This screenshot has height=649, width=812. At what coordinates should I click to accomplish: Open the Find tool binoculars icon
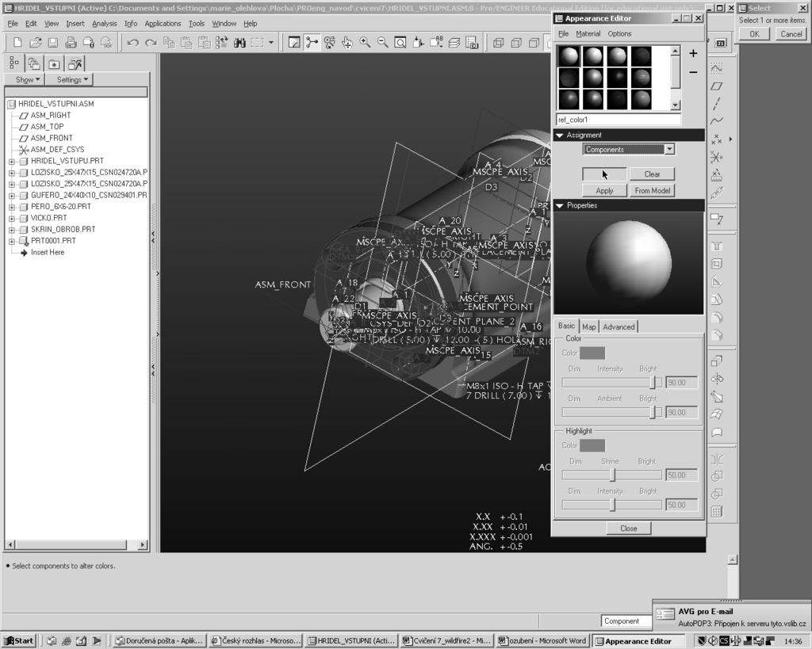(x=239, y=43)
